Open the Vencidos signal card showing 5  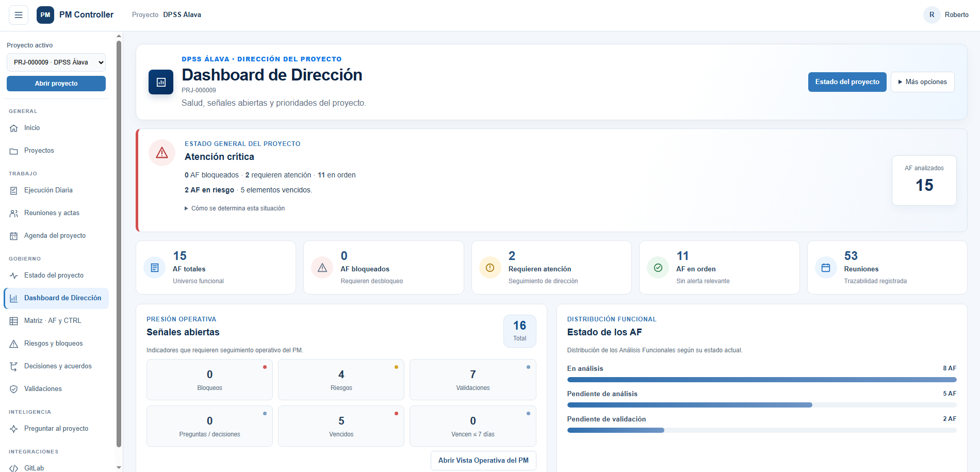point(341,426)
